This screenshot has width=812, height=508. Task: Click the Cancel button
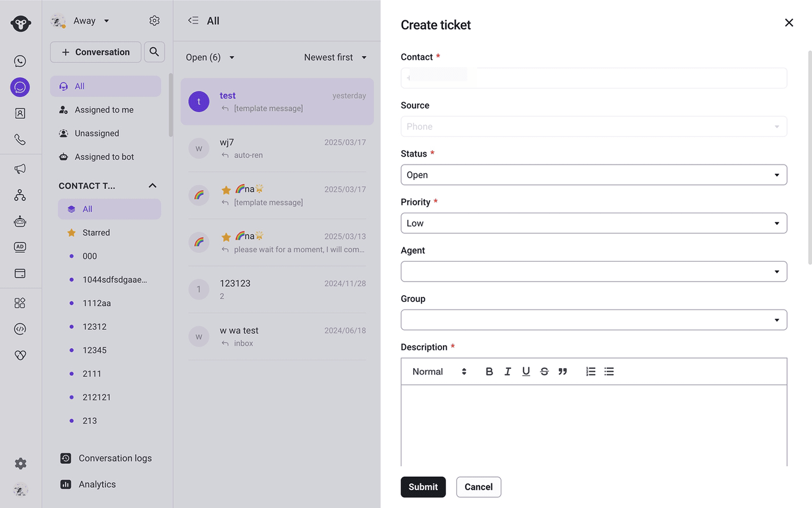pos(479,487)
